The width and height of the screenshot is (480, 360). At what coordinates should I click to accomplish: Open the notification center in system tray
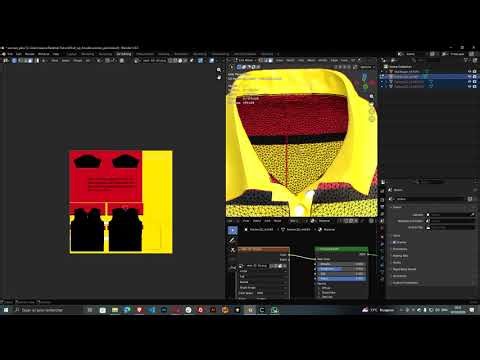click(x=472, y=310)
